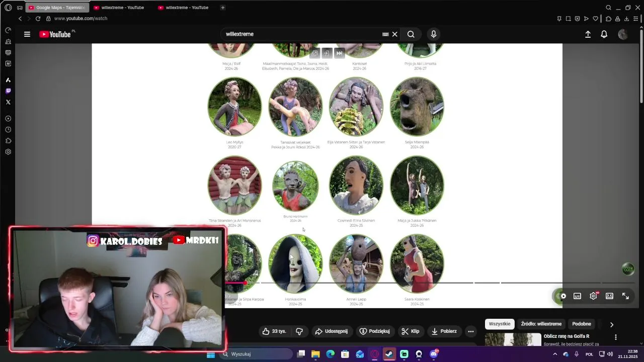Open the YouTube account avatar menu
The image size is (644, 362).
[x=623, y=34]
